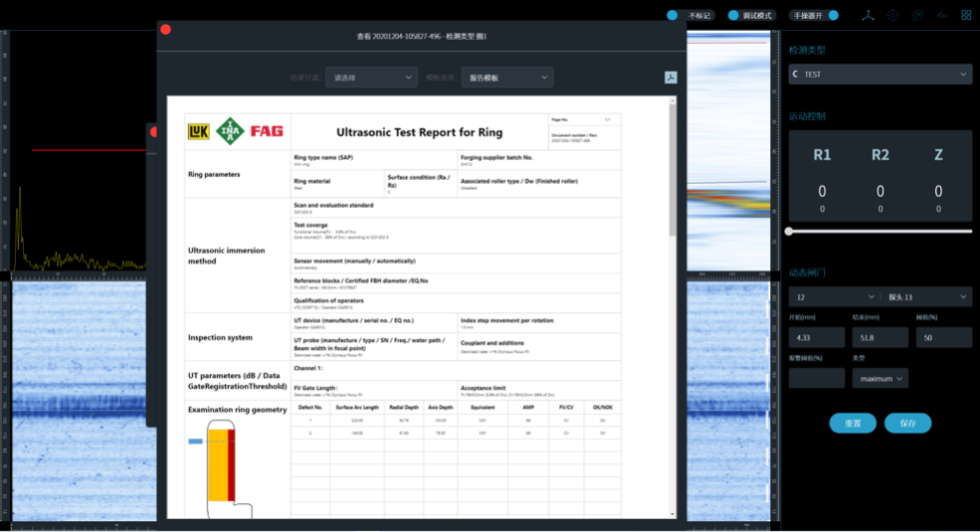Click the 动态闸门 section heading
980x532 pixels.
coord(807,272)
